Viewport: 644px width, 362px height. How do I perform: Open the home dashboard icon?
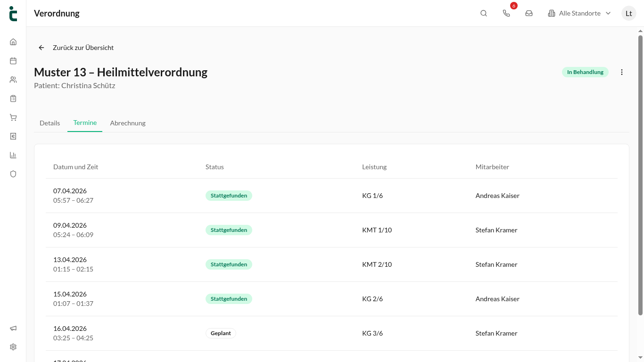click(x=13, y=42)
